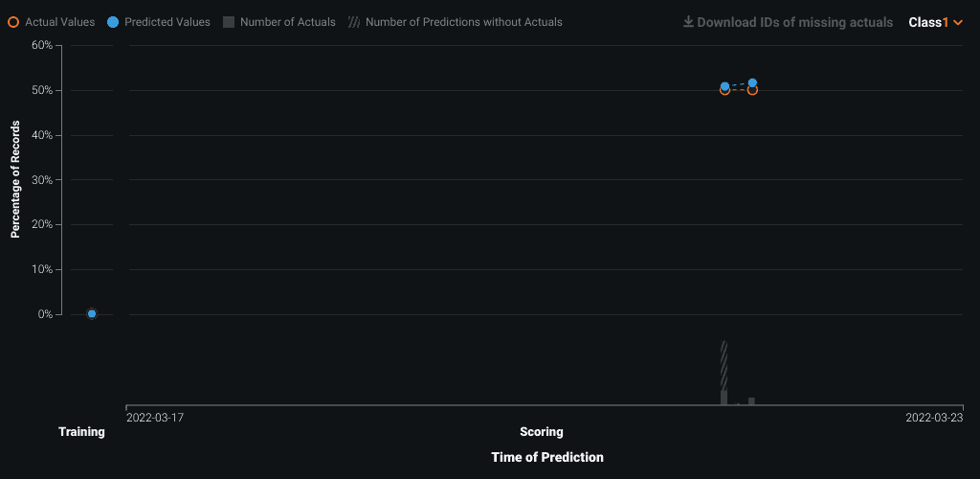The width and height of the screenshot is (980, 479).
Task: Select the second orange actual value circle
Action: point(752,90)
